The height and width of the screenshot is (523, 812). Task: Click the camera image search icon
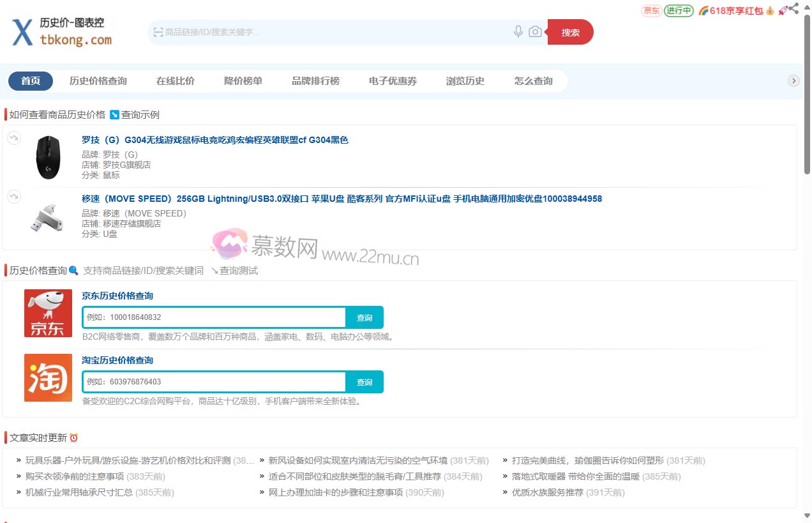[x=535, y=32]
